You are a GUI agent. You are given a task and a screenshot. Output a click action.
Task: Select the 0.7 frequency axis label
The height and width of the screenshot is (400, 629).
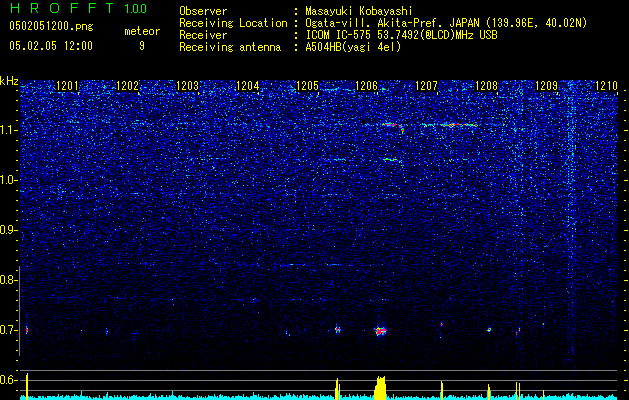[7, 330]
